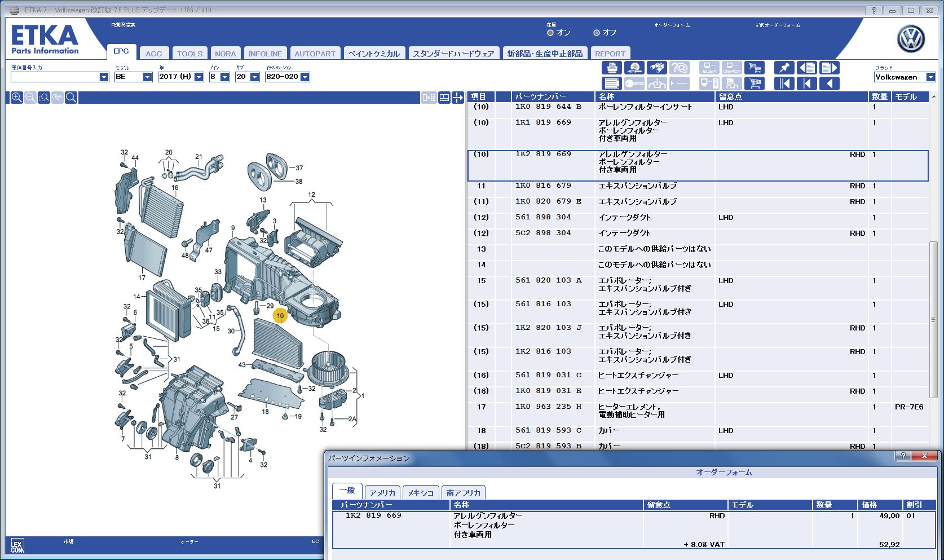Click the help button of parts info window
The width and height of the screenshot is (944, 560).
pyautogui.click(x=903, y=456)
